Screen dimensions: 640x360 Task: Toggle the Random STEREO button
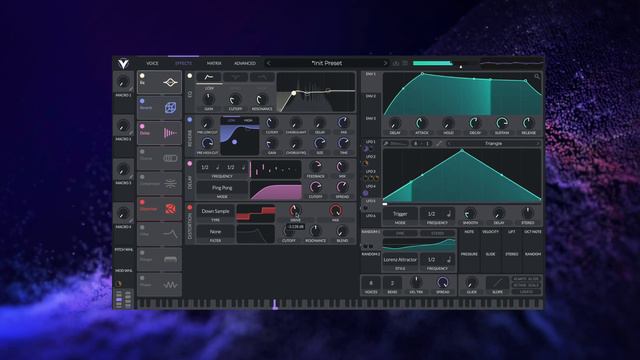click(x=437, y=233)
